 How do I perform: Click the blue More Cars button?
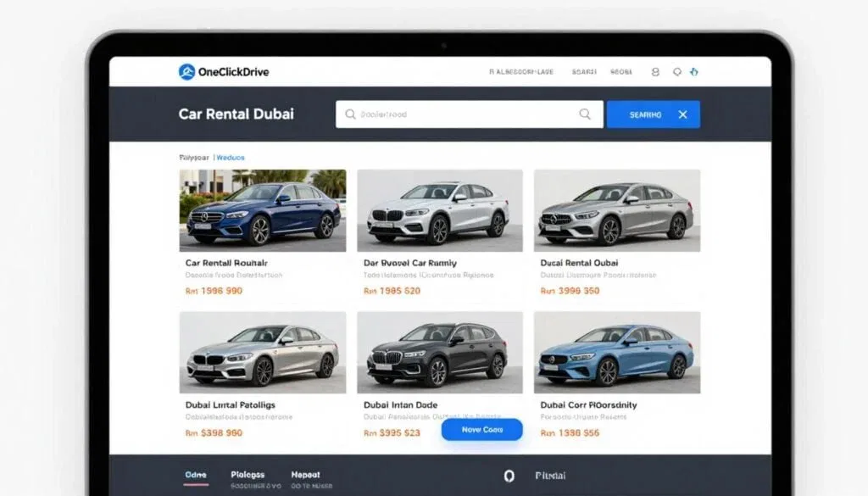pyautogui.click(x=481, y=430)
